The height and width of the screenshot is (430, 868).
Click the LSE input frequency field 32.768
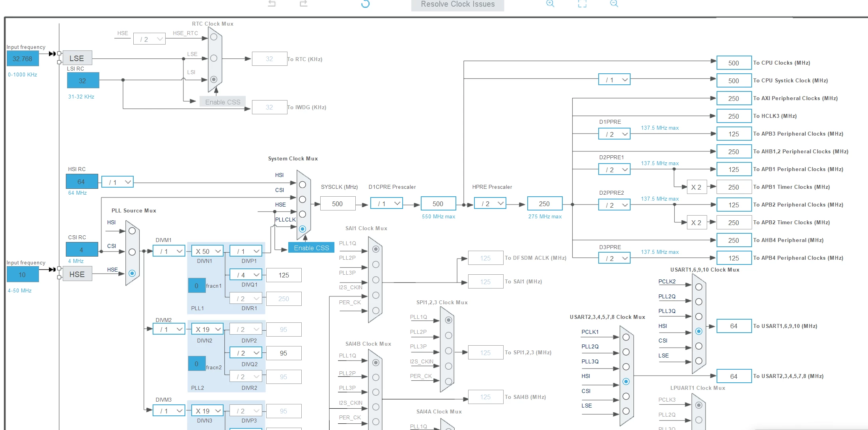[x=22, y=59]
